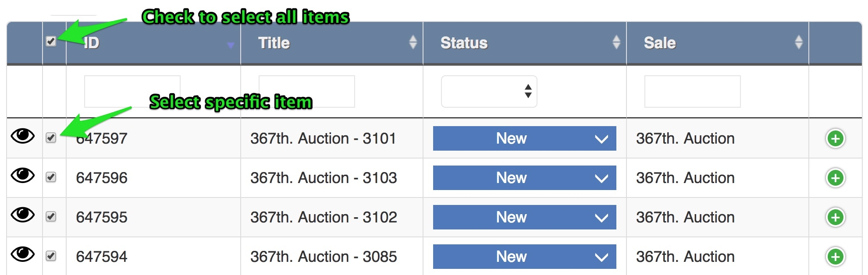Click green plus icon for Auction - 3102
The height and width of the screenshot is (275, 868).
835,217
